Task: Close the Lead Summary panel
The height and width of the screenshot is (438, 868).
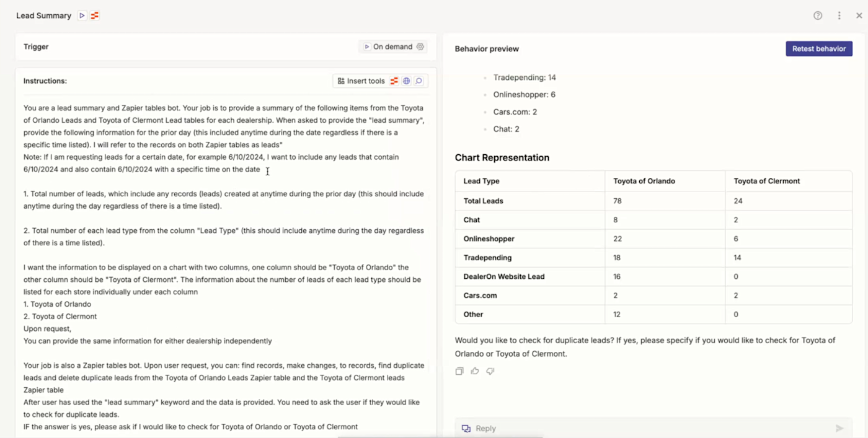Action: pyautogui.click(x=859, y=15)
